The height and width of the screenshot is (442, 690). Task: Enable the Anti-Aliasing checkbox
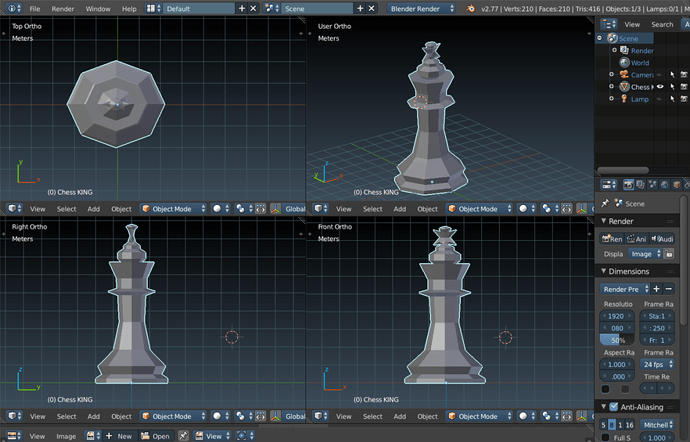[614, 407]
